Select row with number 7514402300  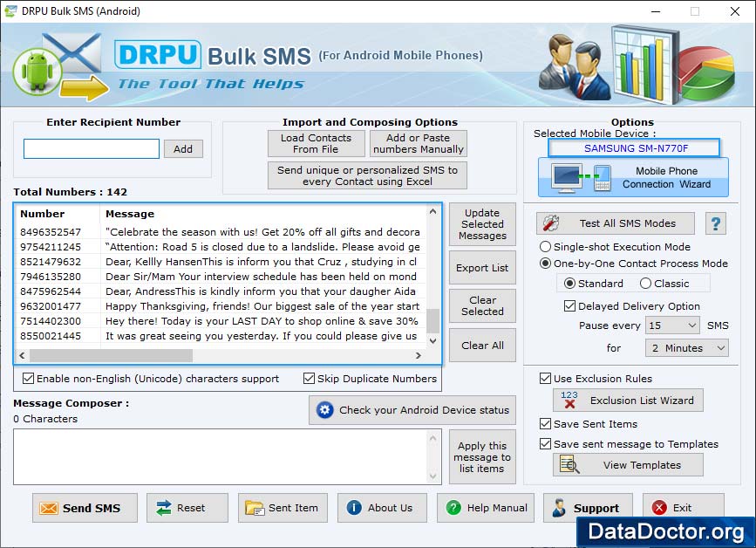pyautogui.click(x=221, y=321)
